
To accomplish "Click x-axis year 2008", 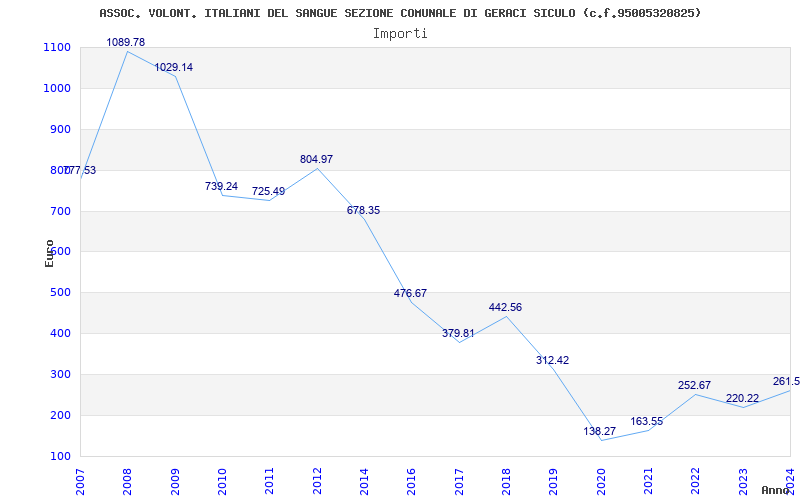I will (x=128, y=481).
